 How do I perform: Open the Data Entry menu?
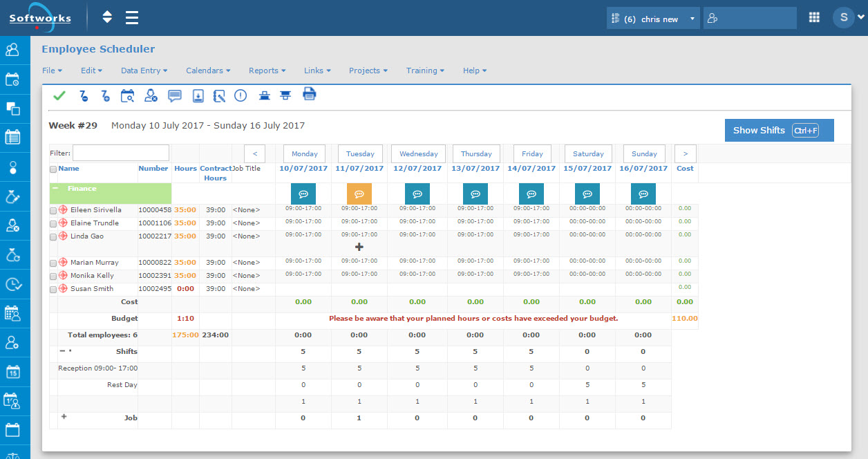(x=144, y=71)
